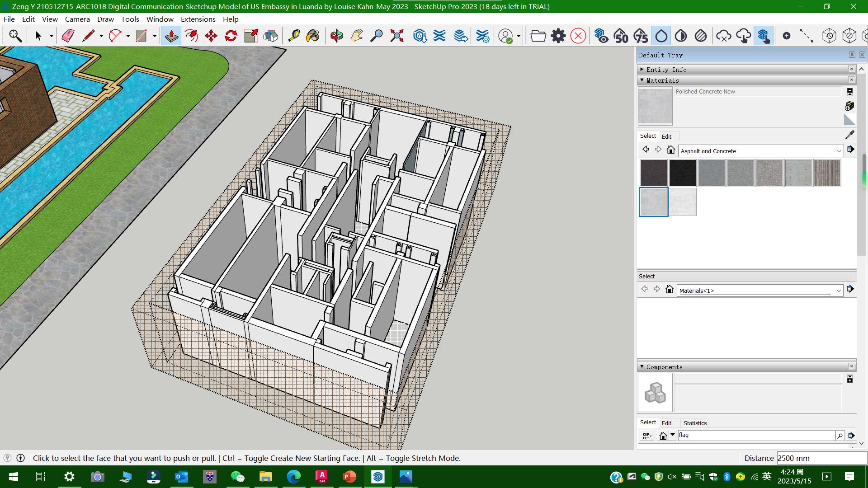Viewport: 868px width, 488px height.
Task: Select the Rotate tool
Action: [x=231, y=36]
